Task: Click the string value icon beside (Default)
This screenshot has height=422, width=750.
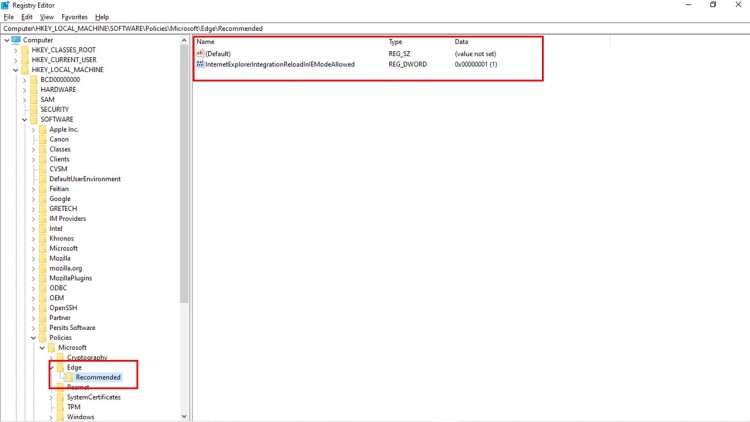Action: [200, 53]
